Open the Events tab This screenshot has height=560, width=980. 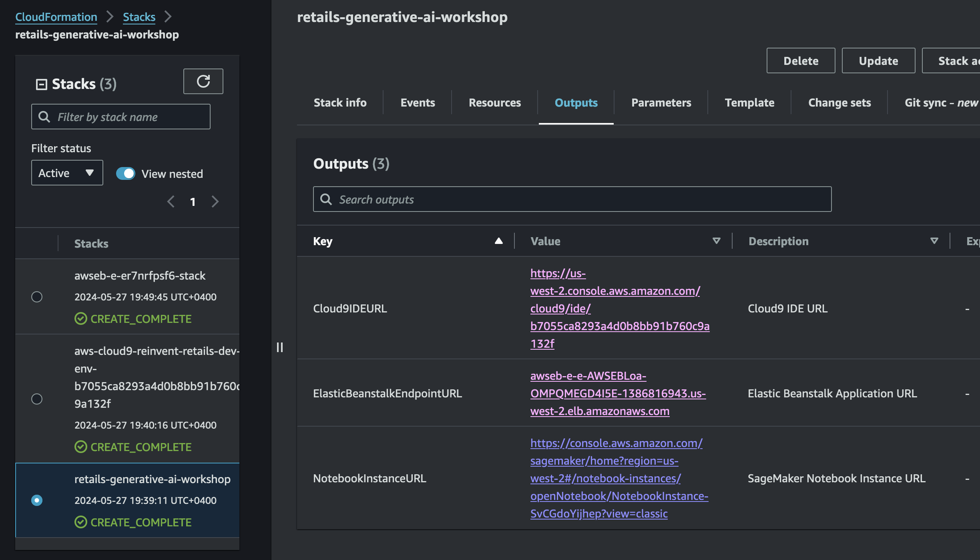418,103
